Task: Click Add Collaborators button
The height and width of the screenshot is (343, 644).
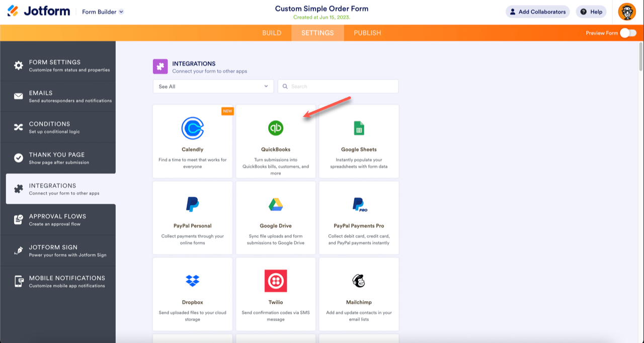Action: (x=537, y=12)
